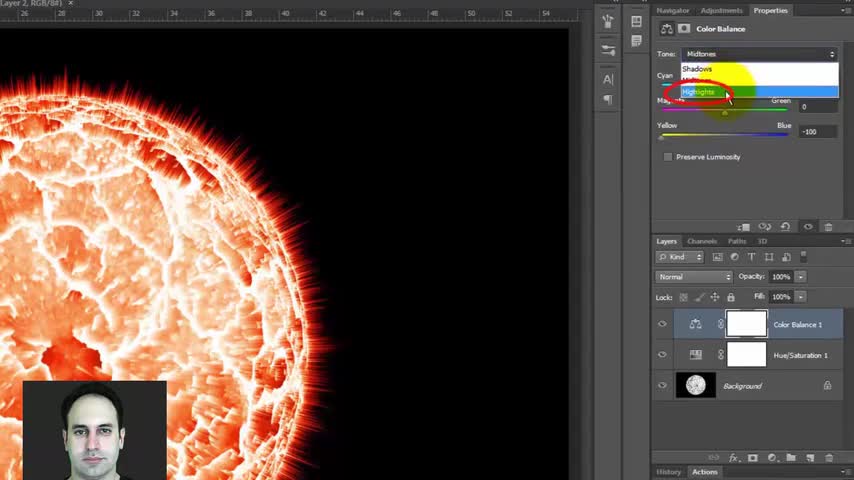This screenshot has height=480, width=854.
Task: Click the Magenta-Green value field showing 0
Action: click(818, 107)
